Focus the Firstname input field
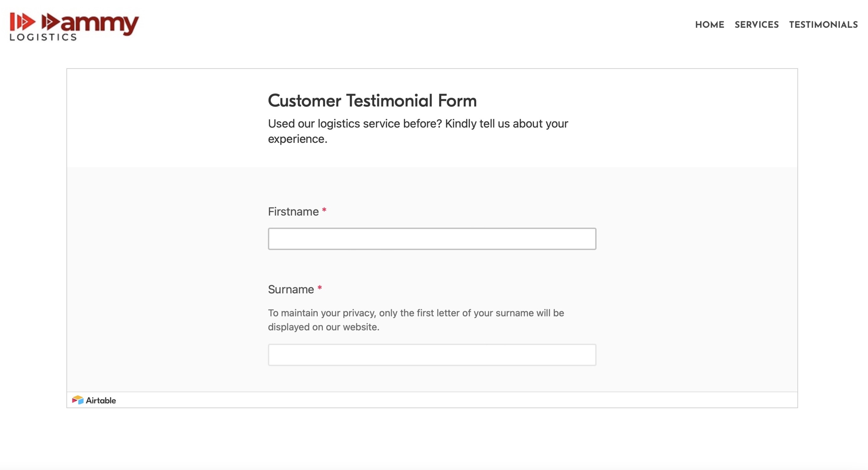This screenshot has height=470, width=868. point(432,239)
